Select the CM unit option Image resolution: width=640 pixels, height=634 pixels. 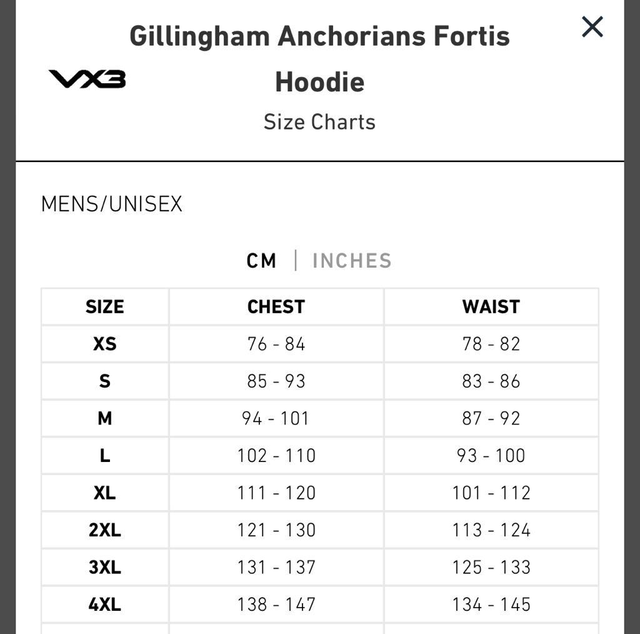(261, 260)
